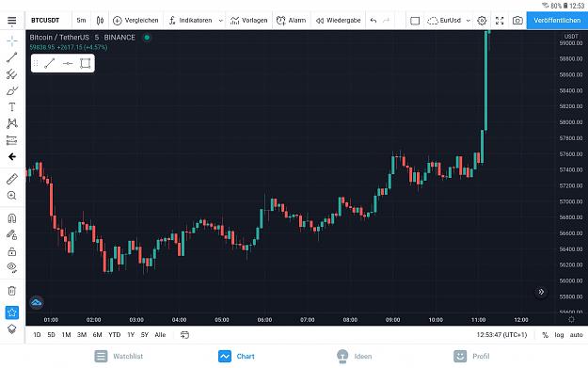
Task: Toggle auto scale
Action: pos(577,335)
